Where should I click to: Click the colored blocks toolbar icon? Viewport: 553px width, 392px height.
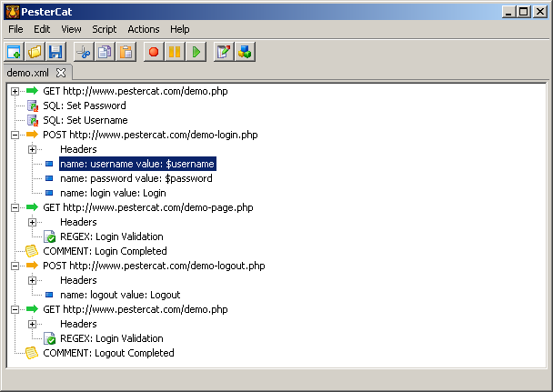(245, 52)
